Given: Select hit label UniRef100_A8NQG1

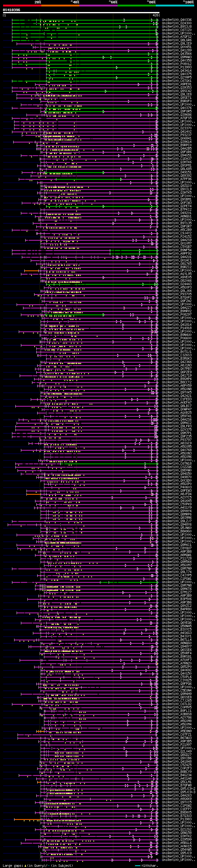Looking at the screenshot, I should tap(176, 216).
